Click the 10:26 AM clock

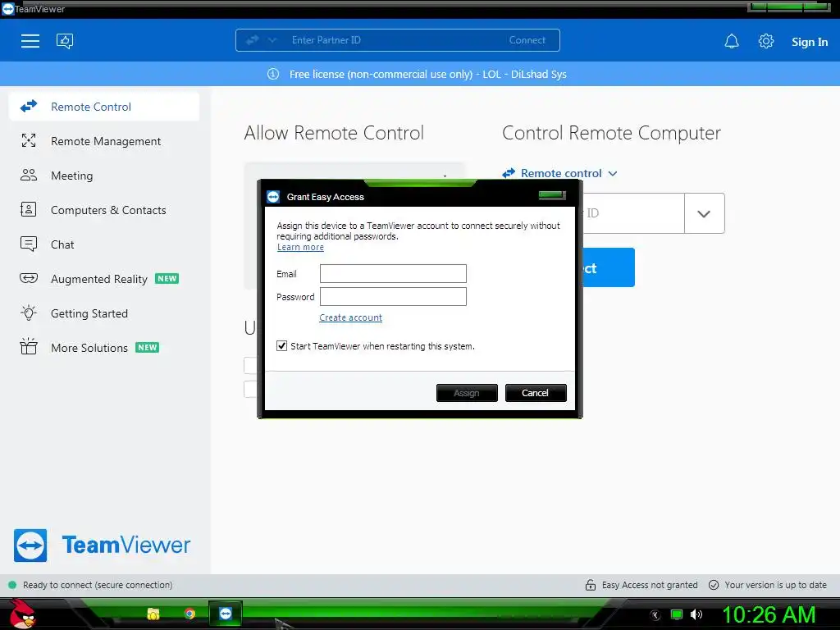pyautogui.click(x=769, y=614)
